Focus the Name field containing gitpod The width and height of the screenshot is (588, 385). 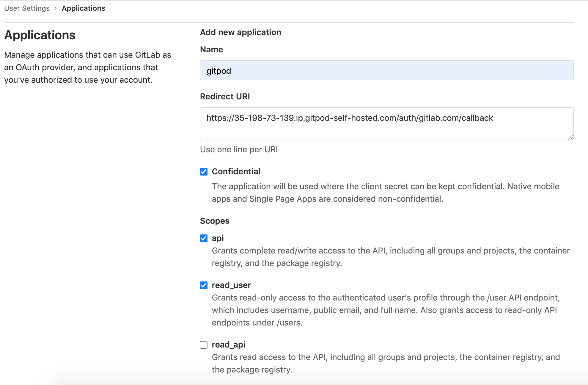point(386,71)
